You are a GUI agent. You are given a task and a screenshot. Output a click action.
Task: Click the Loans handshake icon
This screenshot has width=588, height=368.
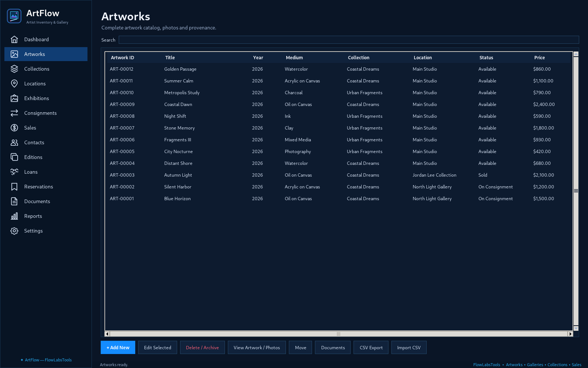point(14,172)
